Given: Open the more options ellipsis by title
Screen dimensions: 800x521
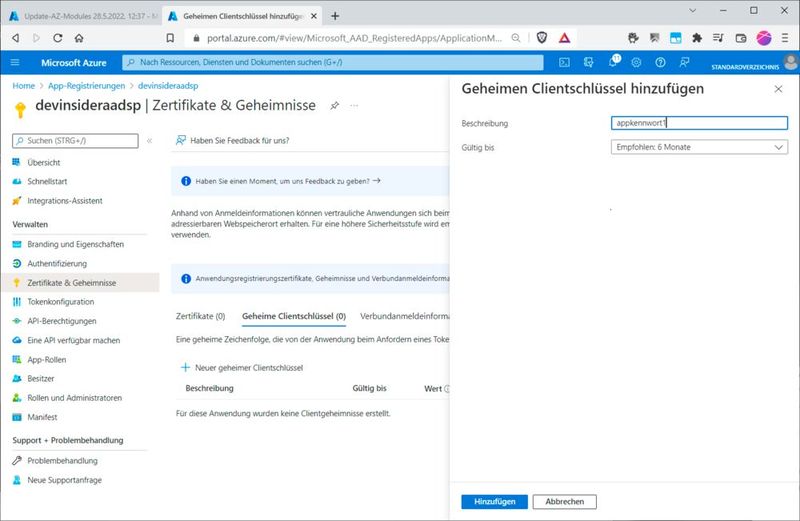Looking at the screenshot, I should (354, 106).
